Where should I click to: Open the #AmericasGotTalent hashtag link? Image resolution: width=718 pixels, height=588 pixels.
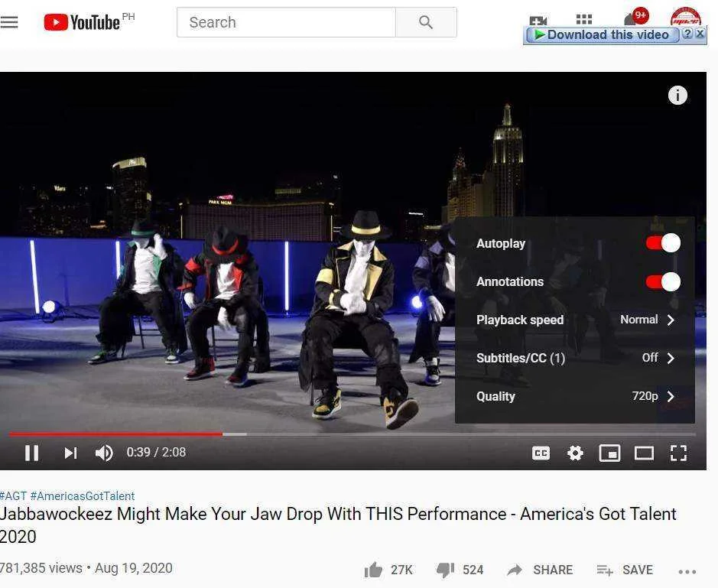83,496
